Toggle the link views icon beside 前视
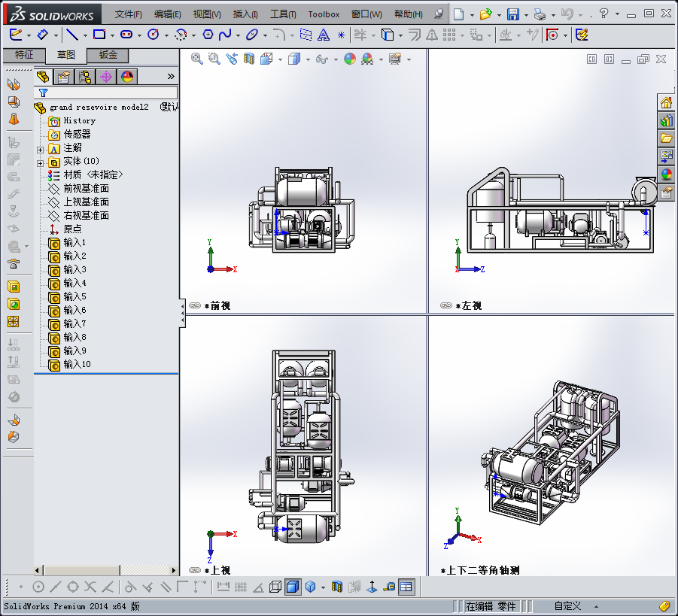The width and height of the screenshot is (678, 616). [x=195, y=306]
